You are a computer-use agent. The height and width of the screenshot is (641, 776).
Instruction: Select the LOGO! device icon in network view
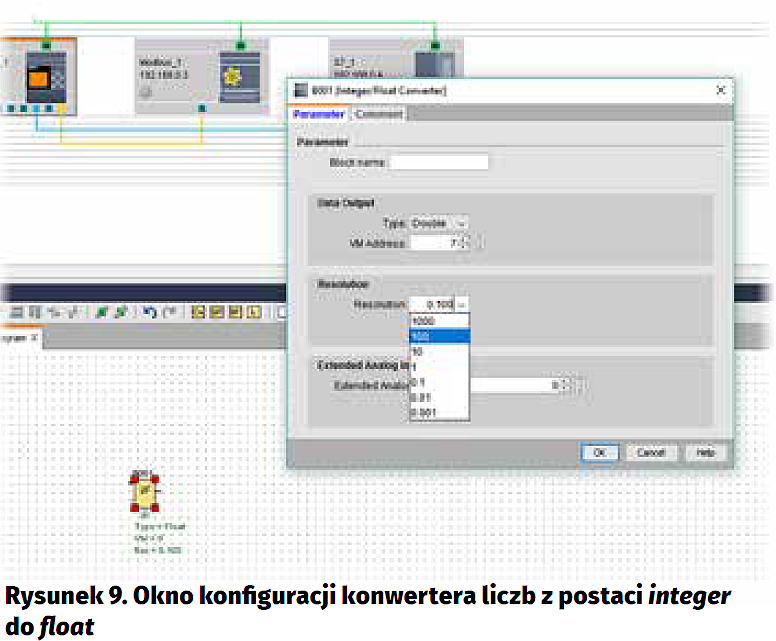[44, 77]
